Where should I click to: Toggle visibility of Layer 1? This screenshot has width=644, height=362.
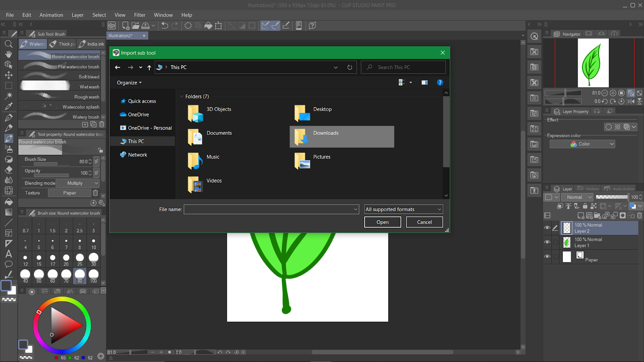547,242
